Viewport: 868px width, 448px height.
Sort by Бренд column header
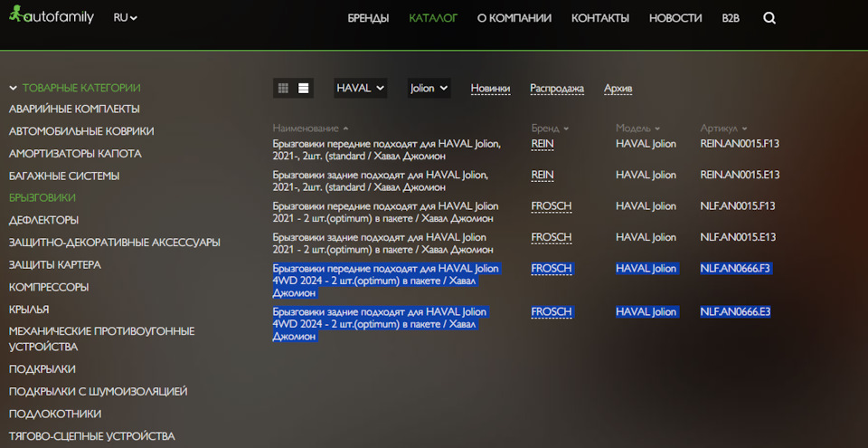point(551,129)
